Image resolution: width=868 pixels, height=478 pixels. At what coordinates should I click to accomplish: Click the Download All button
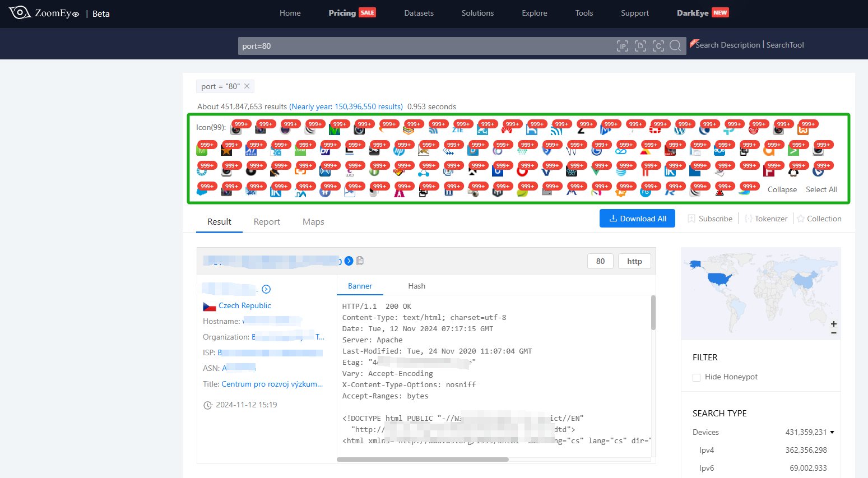(x=637, y=218)
